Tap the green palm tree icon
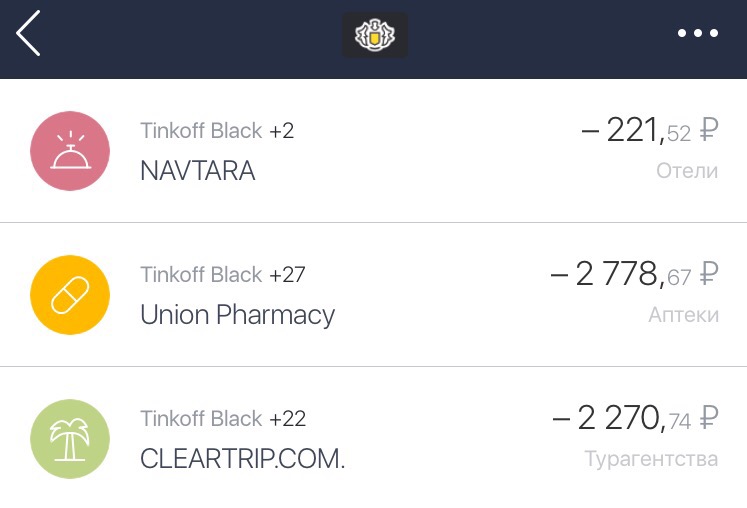747x508 pixels. (70, 439)
